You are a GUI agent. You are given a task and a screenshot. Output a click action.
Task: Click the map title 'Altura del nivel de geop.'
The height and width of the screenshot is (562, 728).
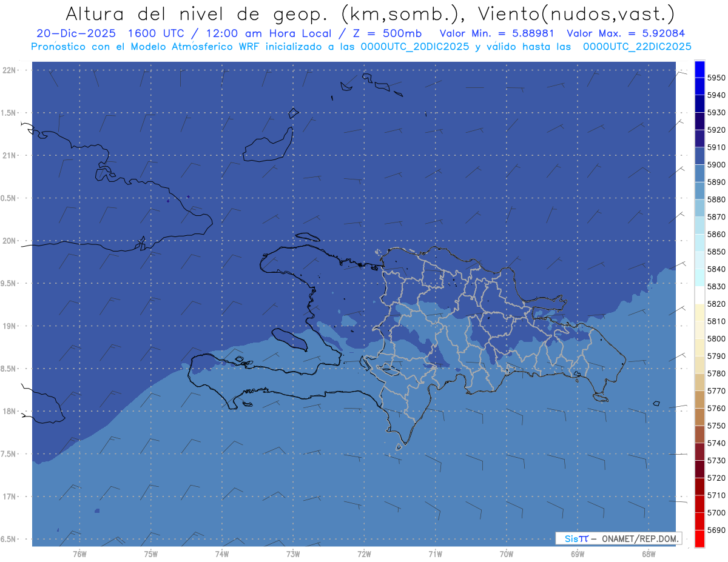click(198, 13)
